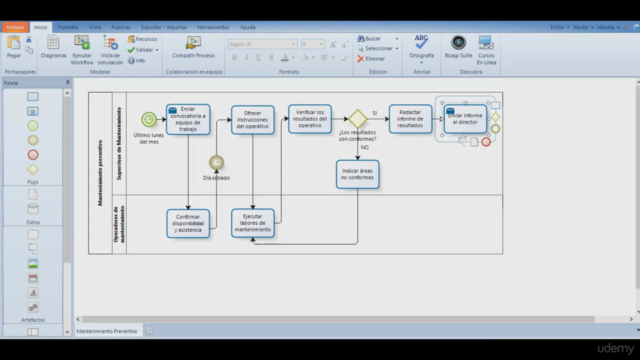Open font color dropdown arrow
The width and height of the screenshot is (640, 360).
(x=293, y=58)
